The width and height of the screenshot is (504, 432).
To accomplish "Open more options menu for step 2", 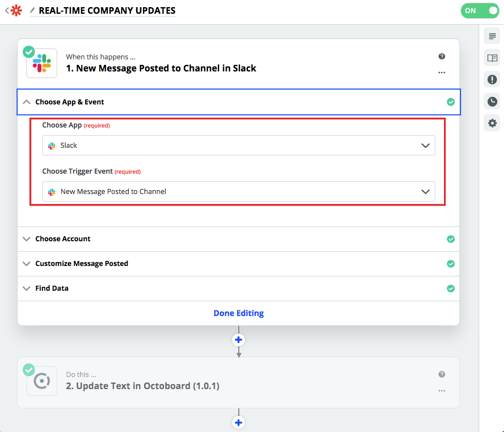I will pos(442,391).
